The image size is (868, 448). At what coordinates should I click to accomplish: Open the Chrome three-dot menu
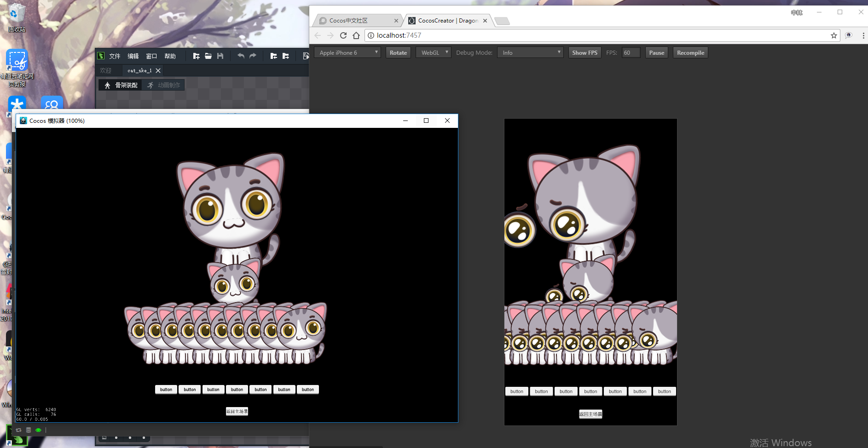[x=863, y=35]
